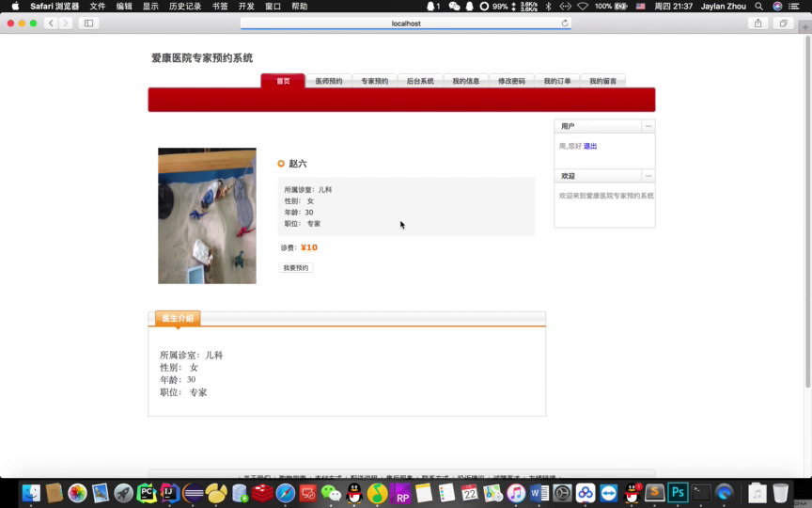Viewport: 812px width, 508px height.
Task: Open Sublime Text from the Dock
Action: point(654,493)
